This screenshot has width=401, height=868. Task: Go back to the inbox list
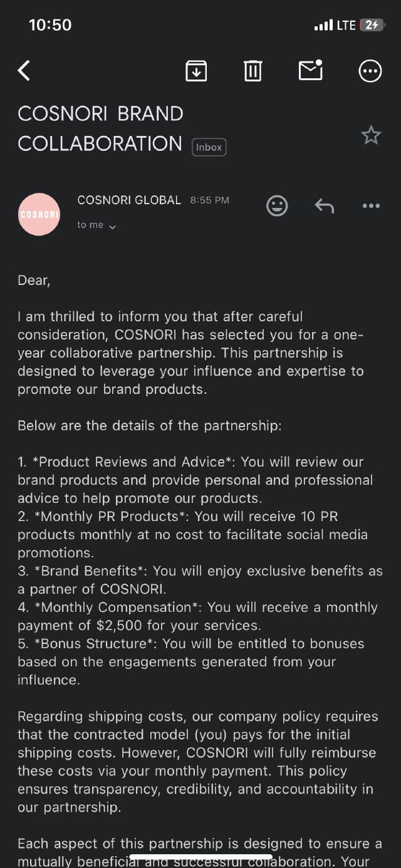pyautogui.click(x=24, y=71)
